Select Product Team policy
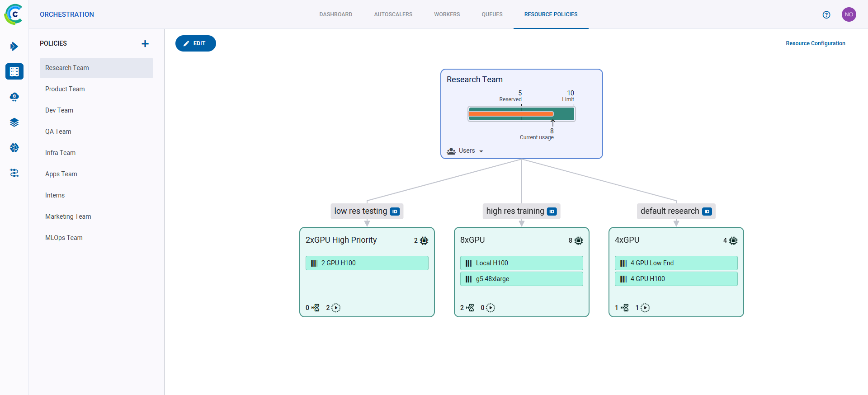The height and width of the screenshot is (395, 868). click(x=65, y=89)
